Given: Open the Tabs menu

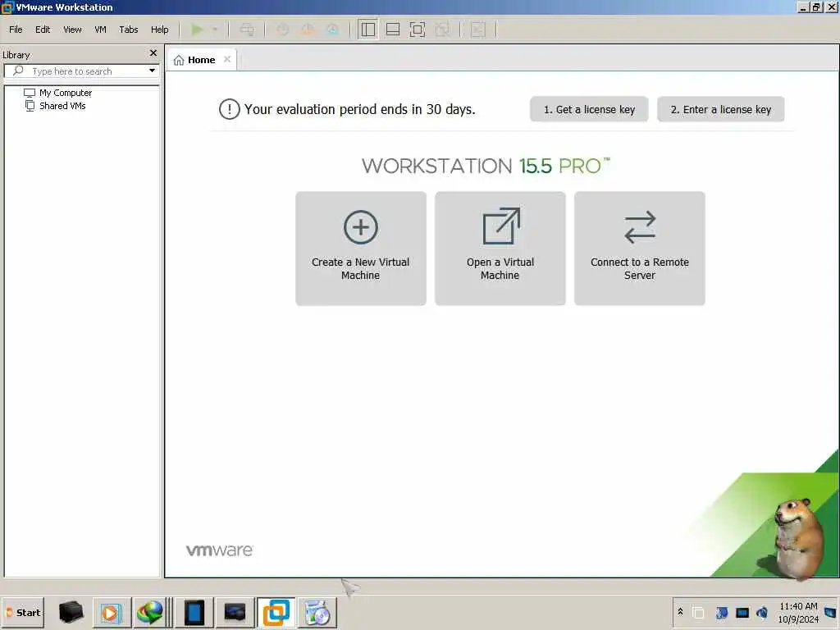Looking at the screenshot, I should point(129,30).
